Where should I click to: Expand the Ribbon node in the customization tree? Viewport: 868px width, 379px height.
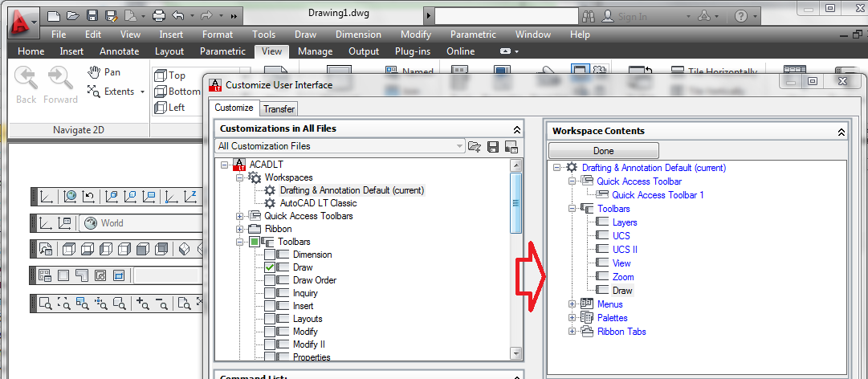tap(240, 229)
